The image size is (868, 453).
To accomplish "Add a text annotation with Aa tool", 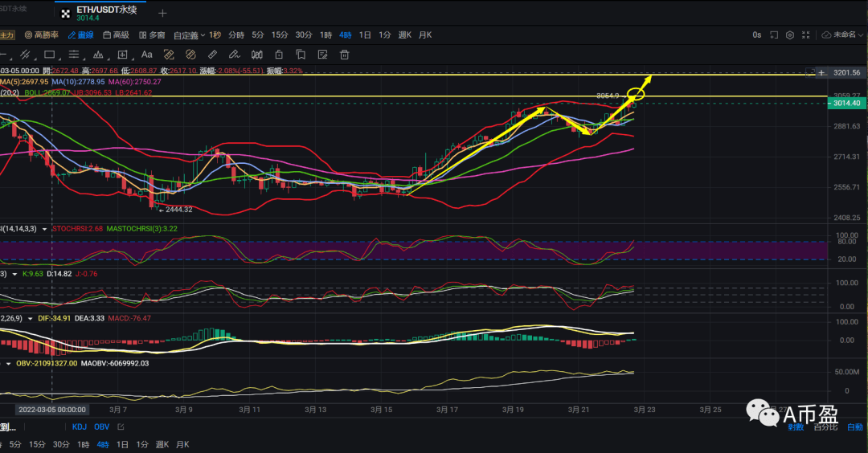I will [147, 54].
